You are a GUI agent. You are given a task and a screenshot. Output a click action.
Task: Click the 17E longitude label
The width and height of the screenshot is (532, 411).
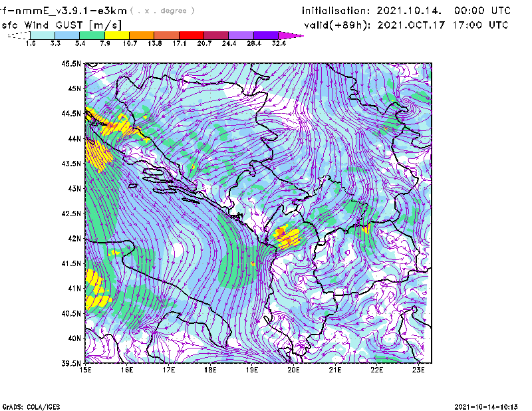[x=169, y=370]
